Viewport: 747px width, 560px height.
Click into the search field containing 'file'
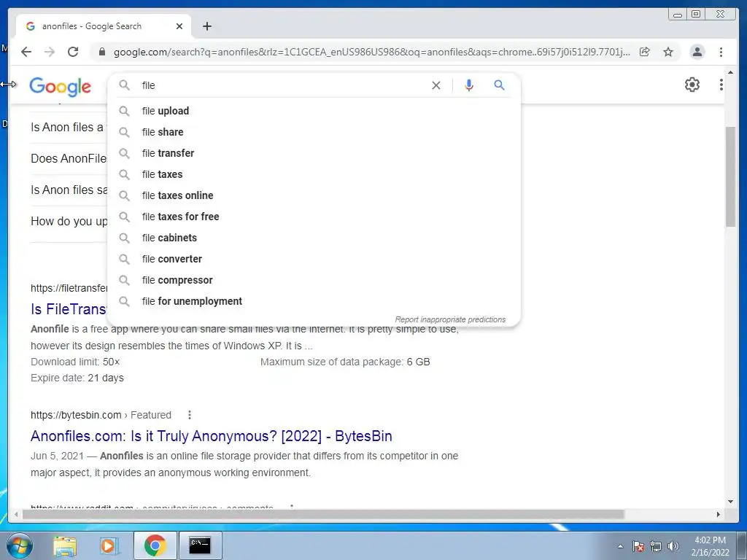coord(281,85)
